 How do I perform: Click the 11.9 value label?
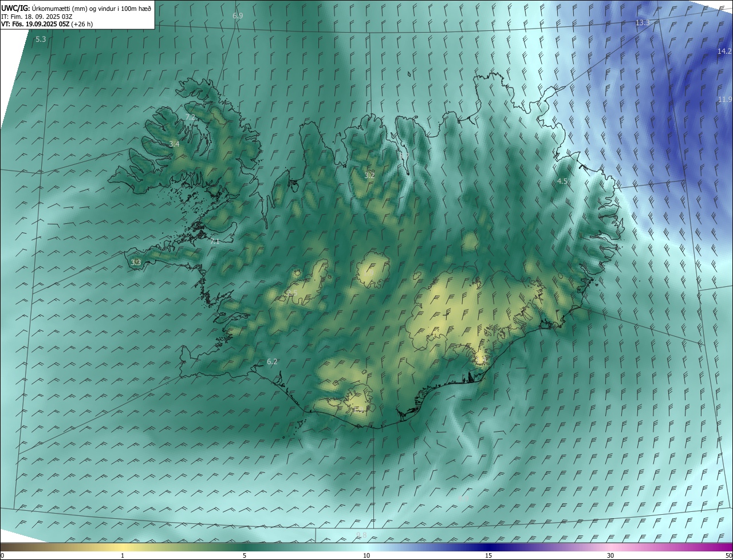coord(725,100)
